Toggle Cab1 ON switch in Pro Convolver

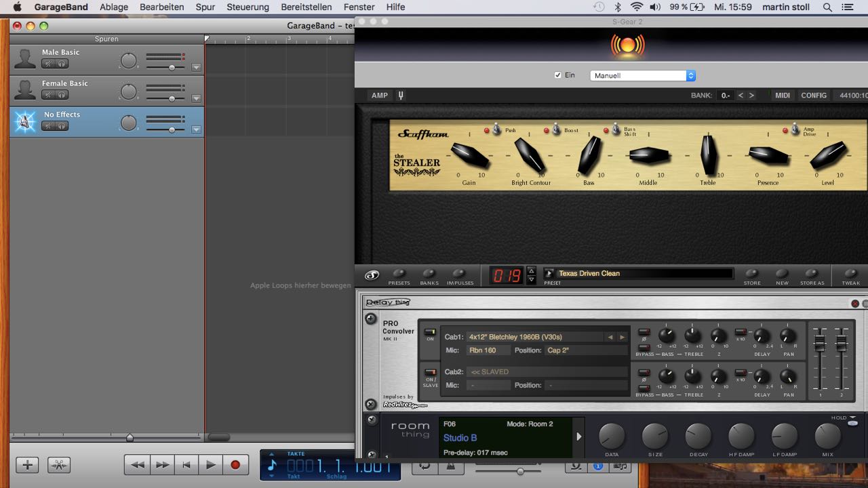click(x=430, y=332)
